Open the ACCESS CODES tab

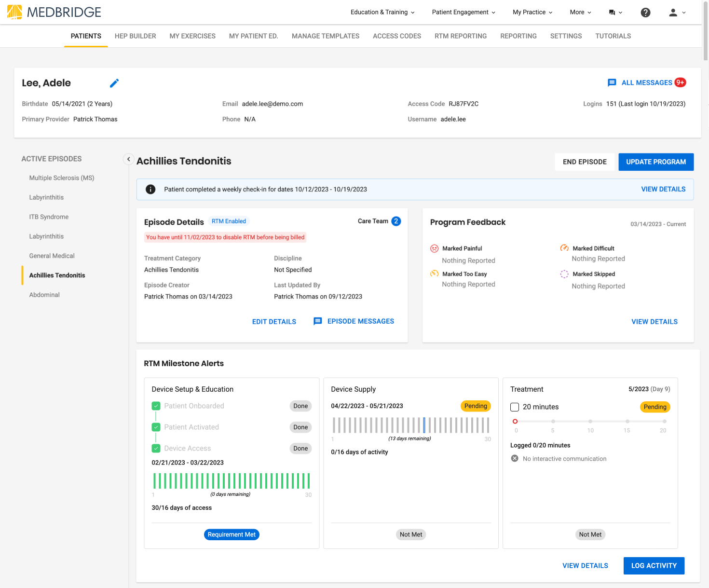[397, 36]
